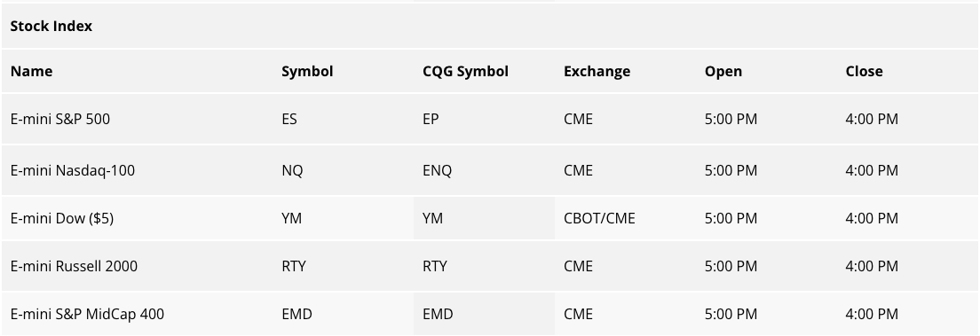Click the RTY cell in Symbol column
980x336 pixels.
tap(294, 266)
